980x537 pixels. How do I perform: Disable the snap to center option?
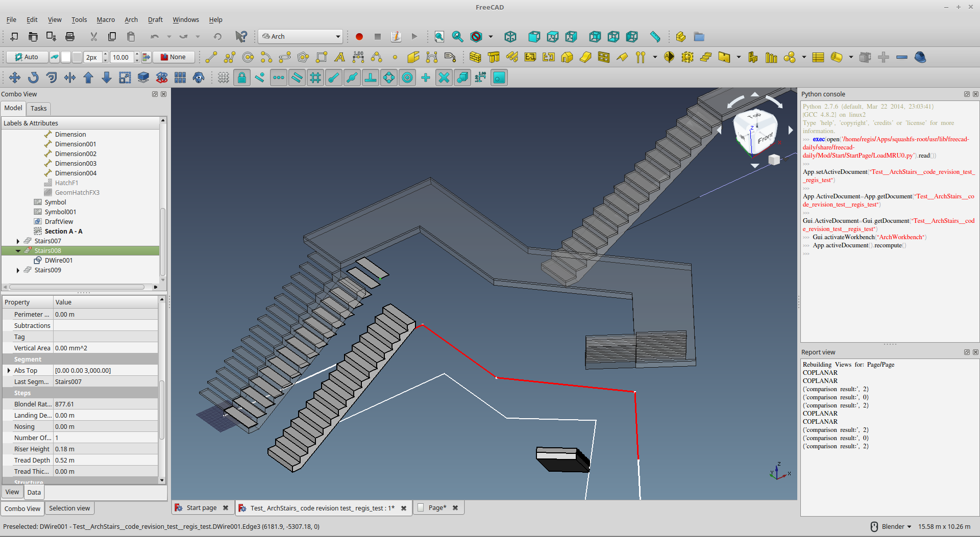point(407,78)
